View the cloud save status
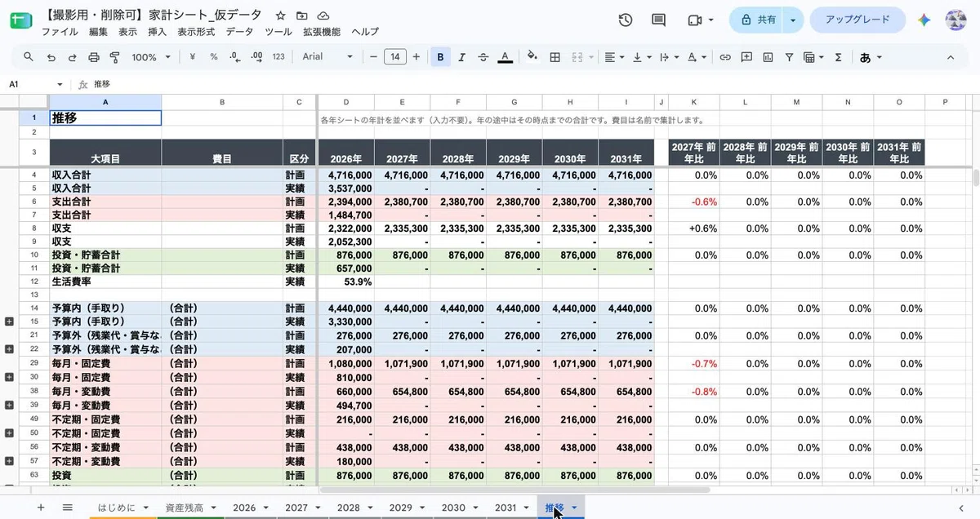 click(323, 16)
